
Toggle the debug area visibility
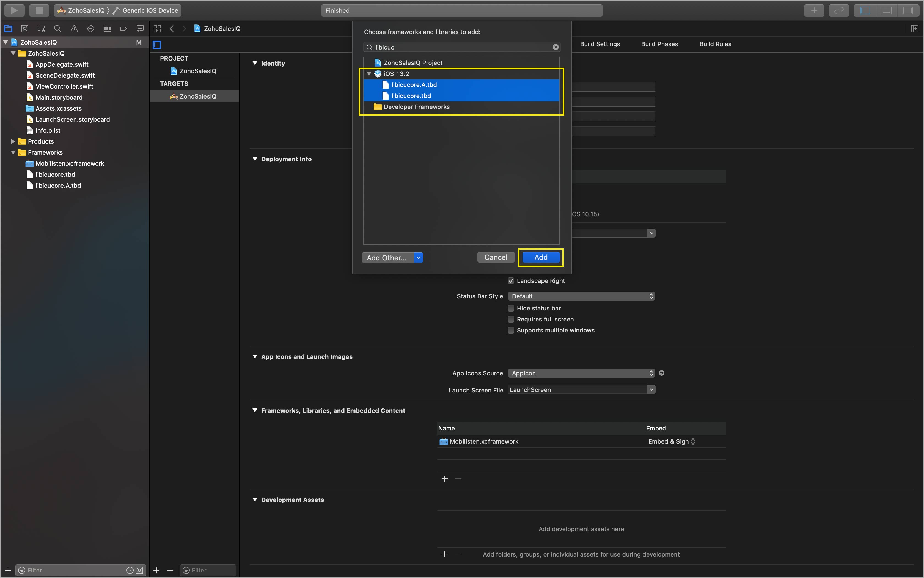tap(887, 10)
